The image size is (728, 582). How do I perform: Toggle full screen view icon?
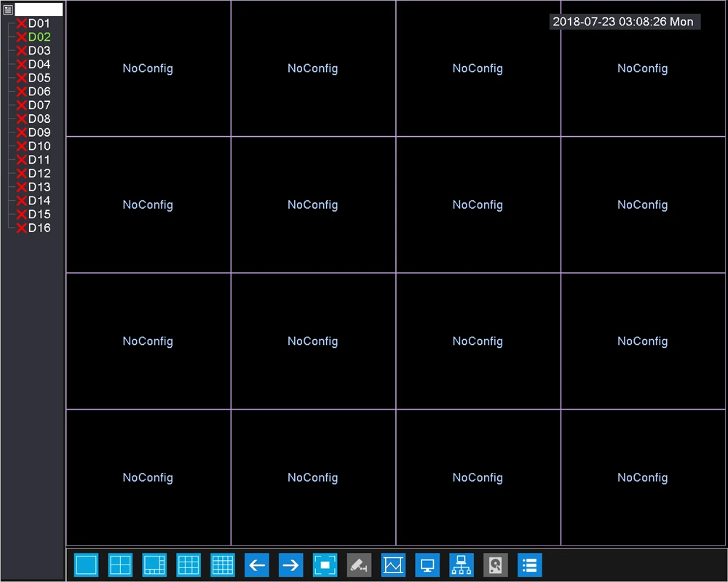pos(325,565)
